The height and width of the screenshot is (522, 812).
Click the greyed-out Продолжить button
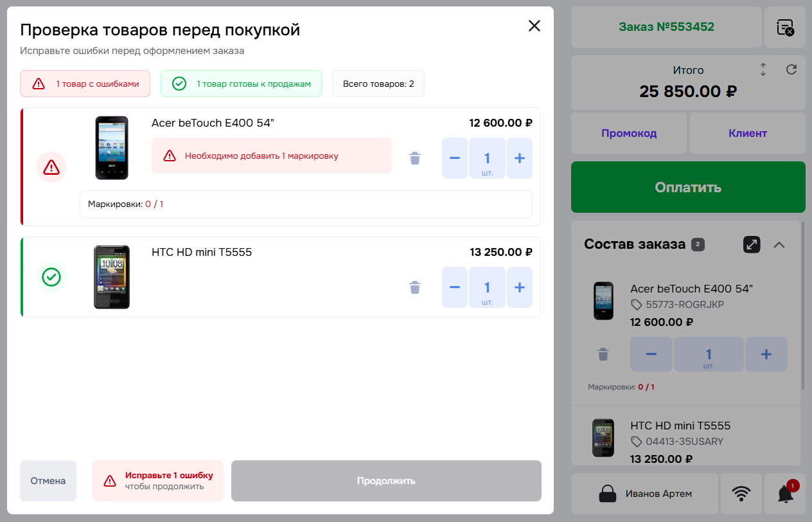pos(386,481)
